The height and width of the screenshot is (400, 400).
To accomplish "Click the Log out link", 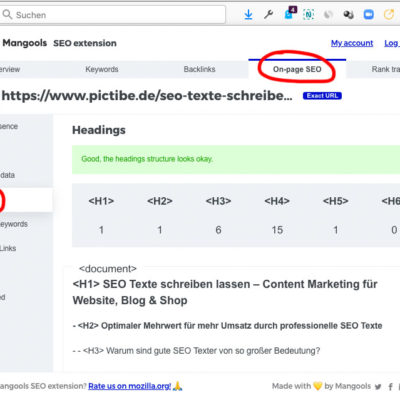I will (x=392, y=43).
